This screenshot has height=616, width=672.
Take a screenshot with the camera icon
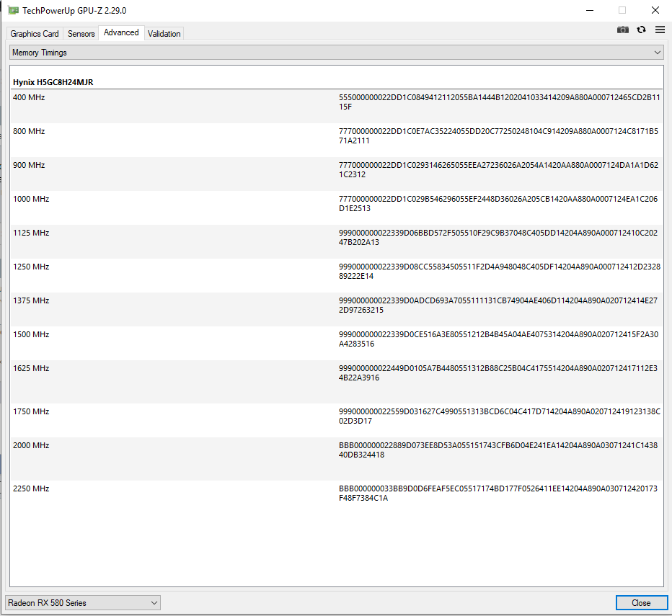point(623,30)
